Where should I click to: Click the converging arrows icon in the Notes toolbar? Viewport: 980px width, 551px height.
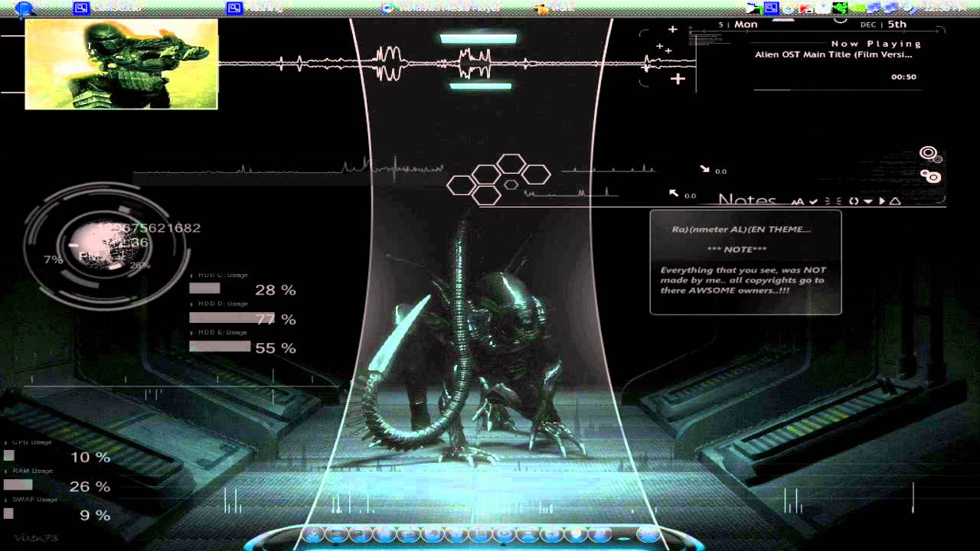coord(833,201)
